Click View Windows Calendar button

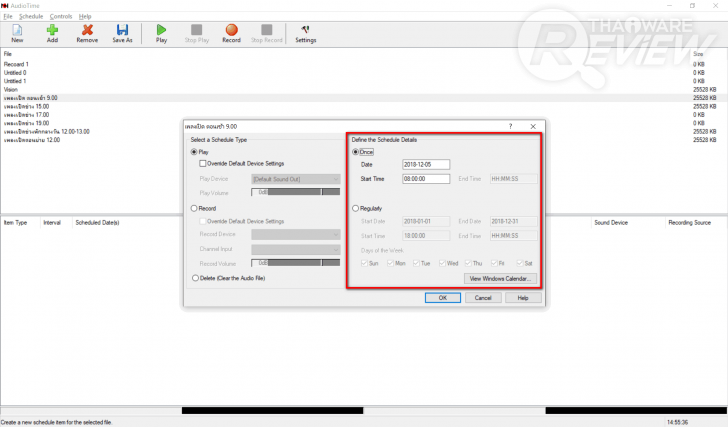click(500, 278)
